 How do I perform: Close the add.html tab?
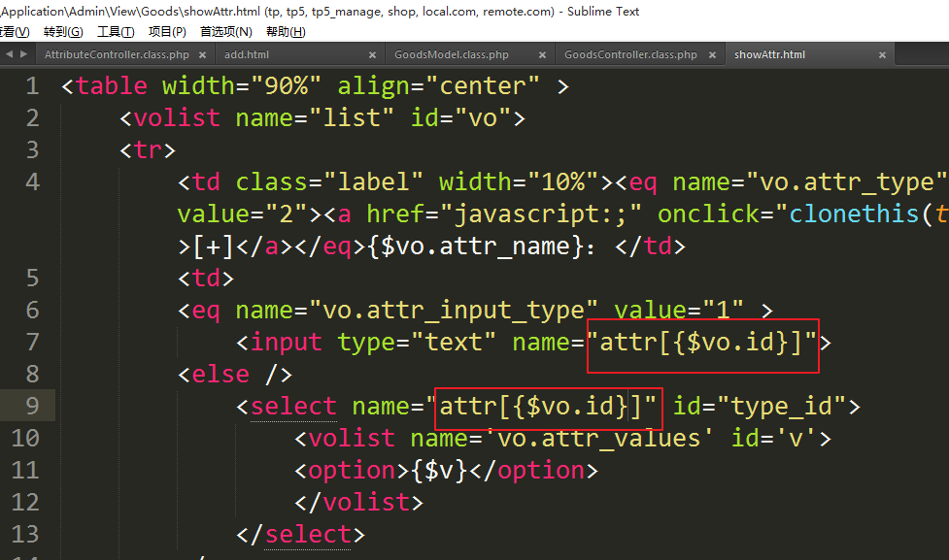[x=373, y=55]
